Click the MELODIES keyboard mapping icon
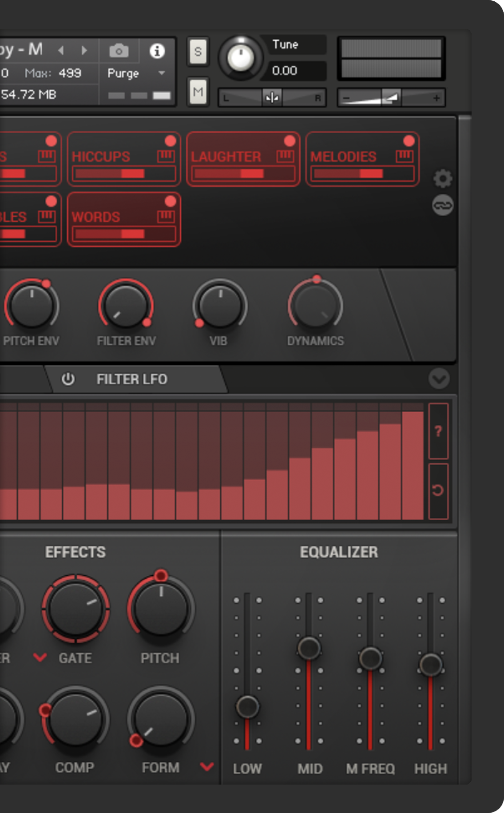The image size is (504, 813). coord(405,156)
